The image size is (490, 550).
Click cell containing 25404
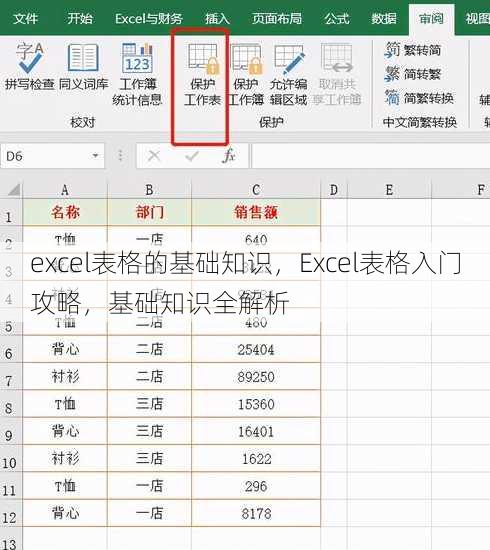(x=256, y=349)
